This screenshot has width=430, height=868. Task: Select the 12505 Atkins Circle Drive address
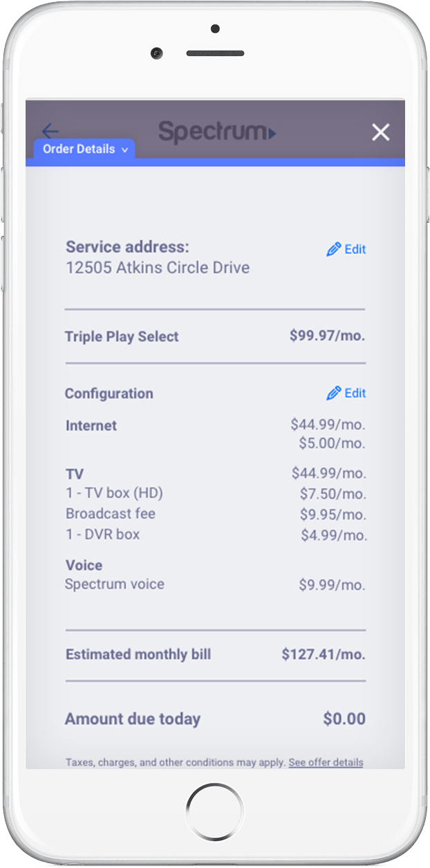[158, 268]
